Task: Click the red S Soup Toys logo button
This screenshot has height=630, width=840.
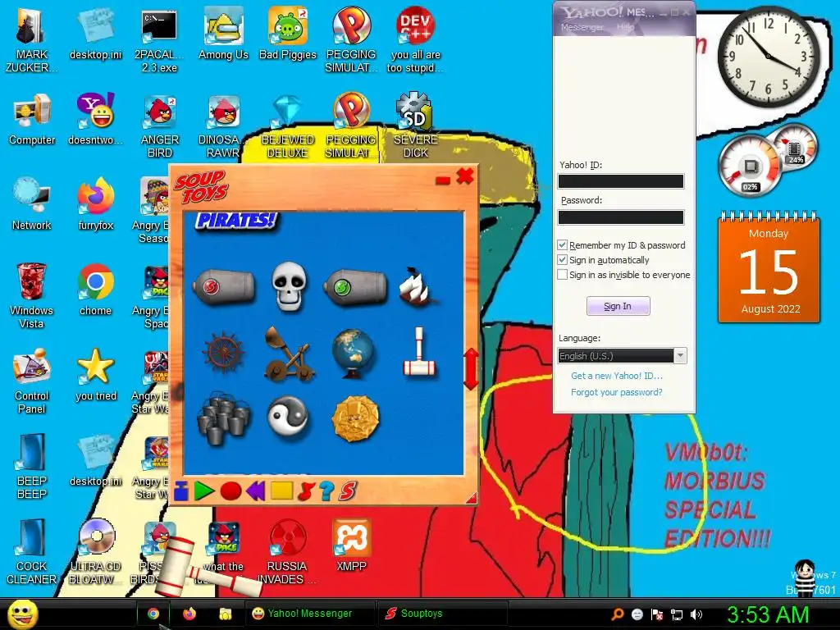Action: pyautogui.click(x=347, y=491)
